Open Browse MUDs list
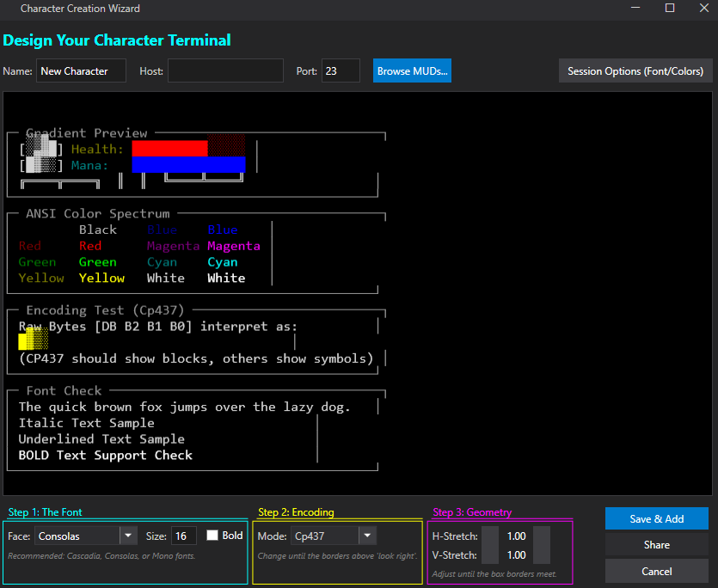 pos(412,71)
